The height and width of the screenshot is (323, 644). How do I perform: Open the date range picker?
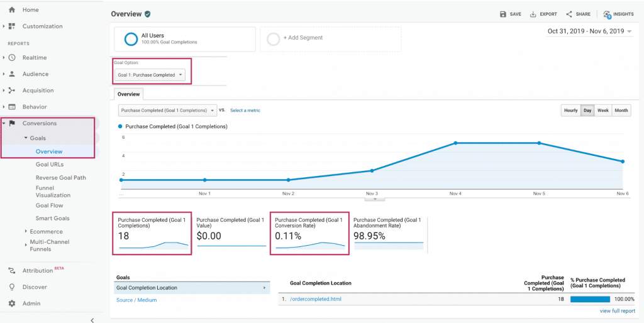pos(589,31)
